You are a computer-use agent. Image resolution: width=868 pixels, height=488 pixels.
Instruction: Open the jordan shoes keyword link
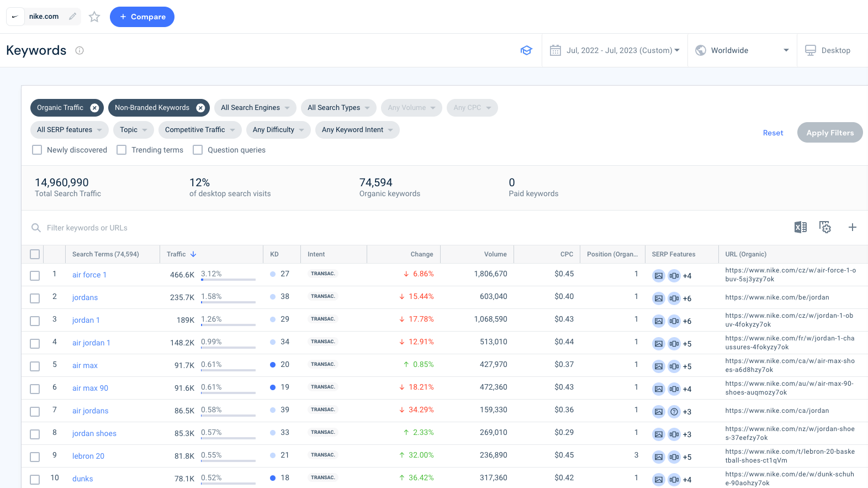coord(94,433)
